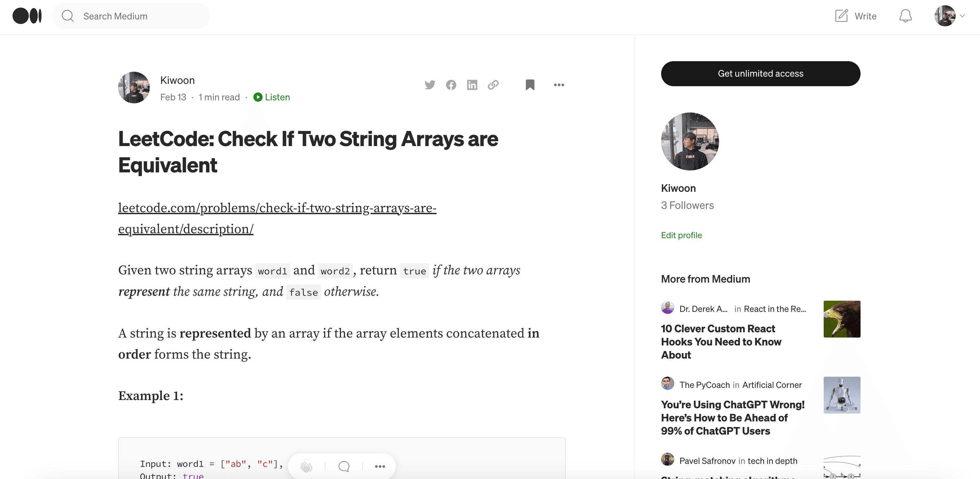Toggle the bookmark to save the story
The height and width of the screenshot is (479, 980).
pyautogui.click(x=530, y=85)
